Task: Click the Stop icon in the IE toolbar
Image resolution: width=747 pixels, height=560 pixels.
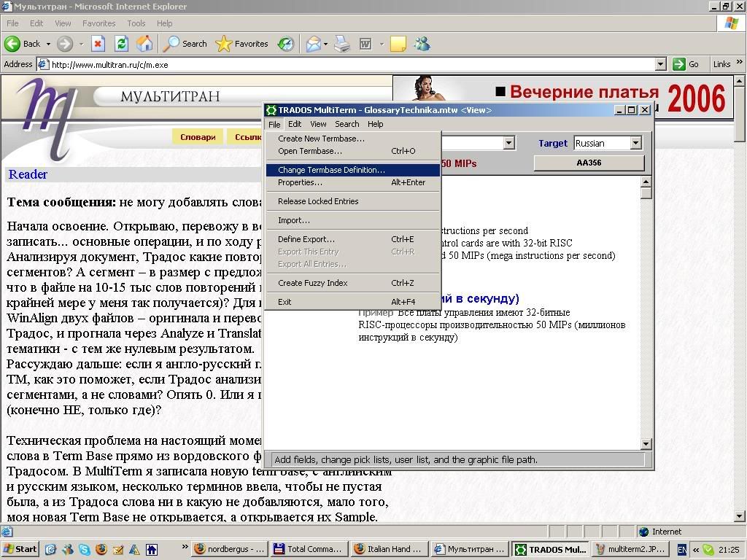Action: 98,44
